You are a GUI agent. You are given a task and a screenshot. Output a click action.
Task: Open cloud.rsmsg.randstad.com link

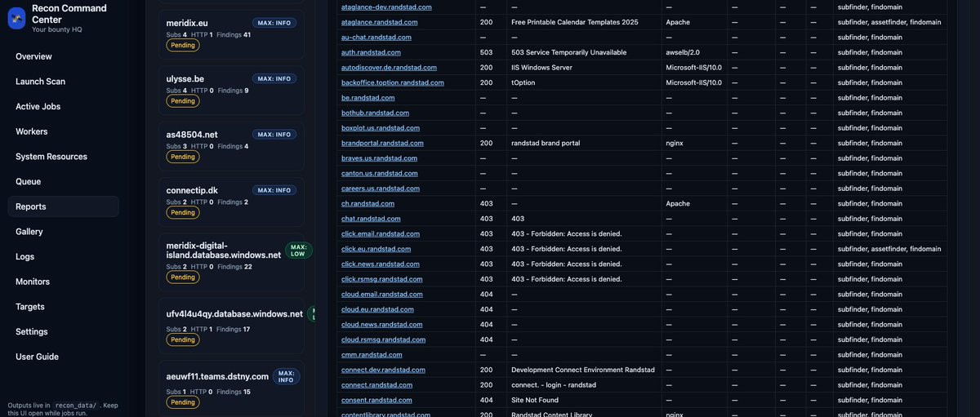click(x=384, y=339)
